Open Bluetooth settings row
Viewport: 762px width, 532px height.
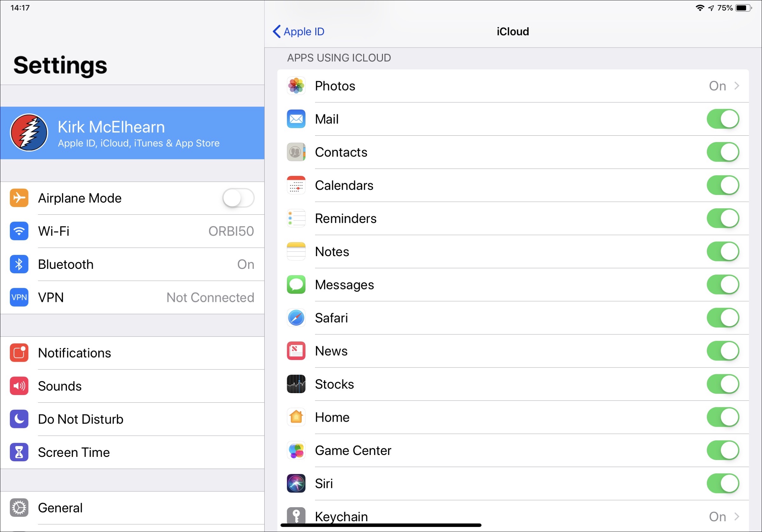pyautogui.click(x=132, y=264)
